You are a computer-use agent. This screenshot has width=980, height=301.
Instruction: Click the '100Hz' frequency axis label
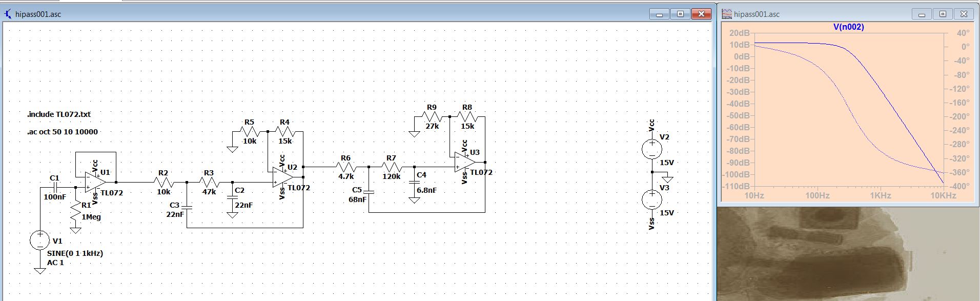click(817, 196)
